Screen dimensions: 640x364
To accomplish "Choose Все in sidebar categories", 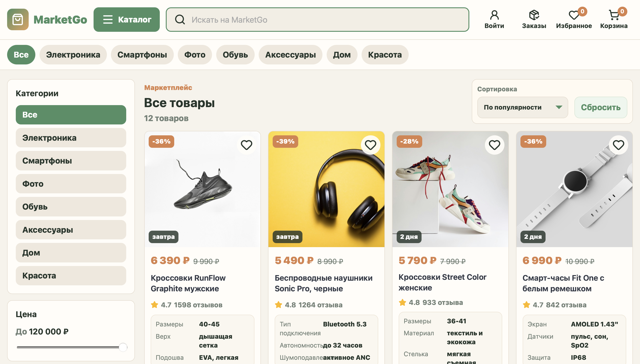I will click(71, 115).
